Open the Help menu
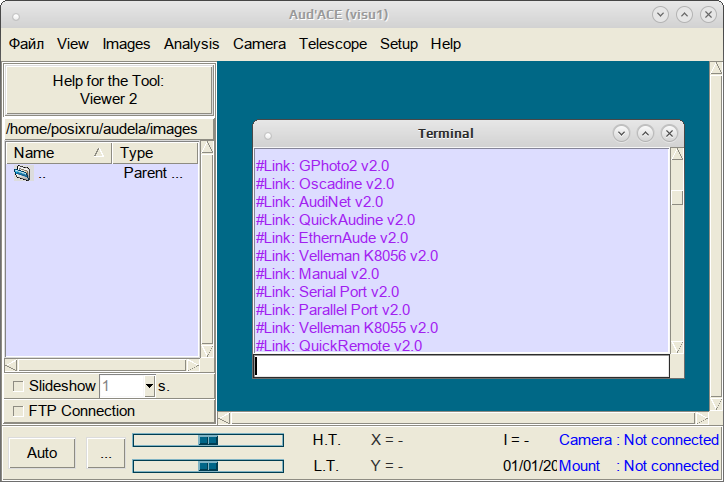 (446, 44)
